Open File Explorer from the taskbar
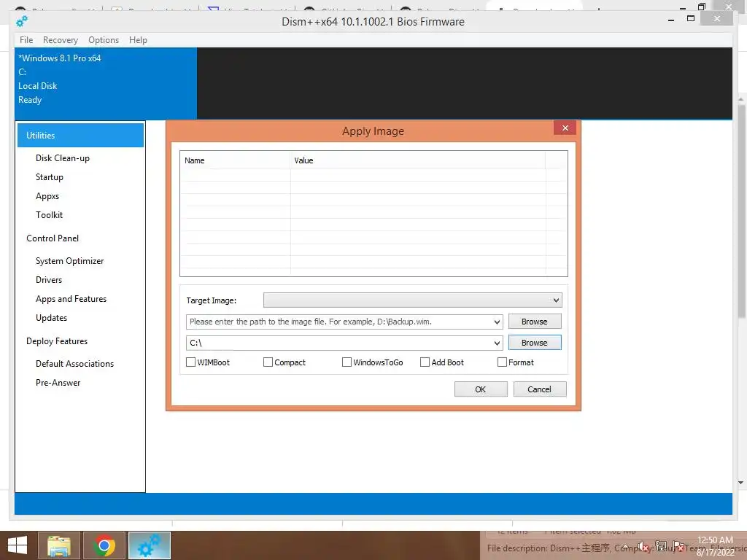This screenshot has width=747, height=560. pos(58,545)
